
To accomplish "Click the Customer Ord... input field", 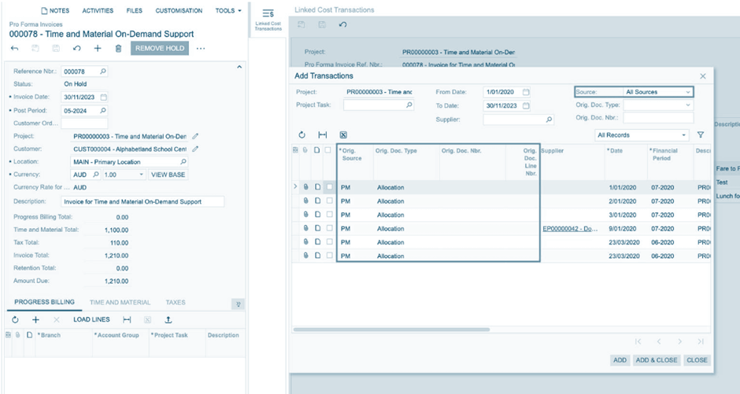I will (84, 123).
